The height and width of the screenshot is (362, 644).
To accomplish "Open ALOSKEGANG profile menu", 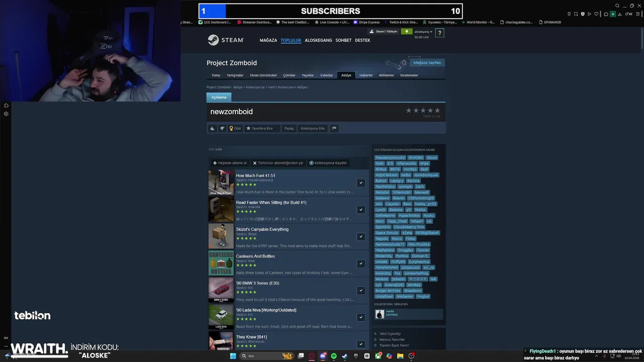I will click(x=318, y=40).
